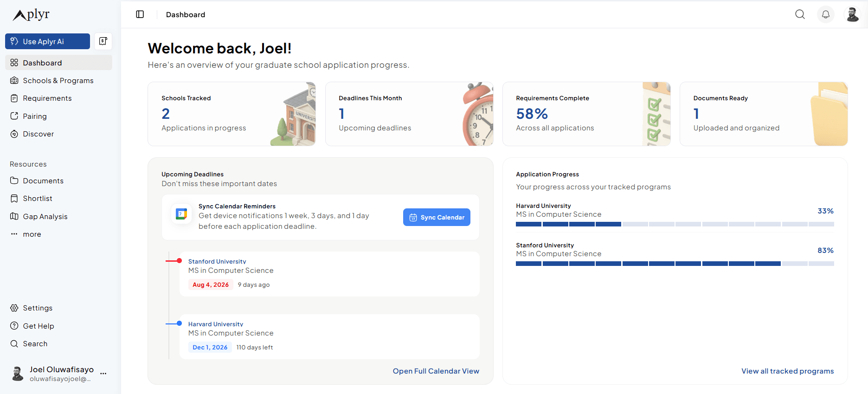
Task: Open the Deadlines This Month card
Action: [409, 114]
